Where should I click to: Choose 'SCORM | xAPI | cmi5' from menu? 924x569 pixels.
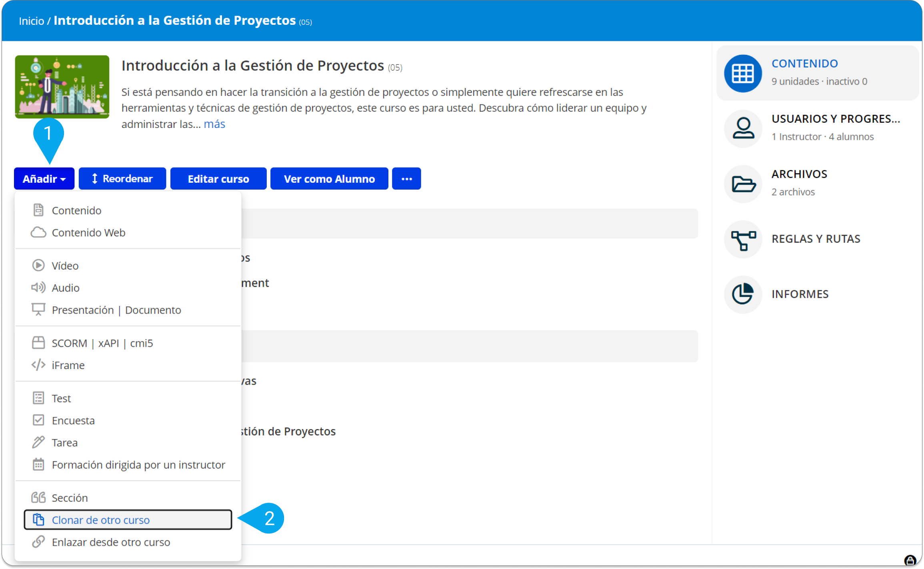pyautogui.click(x=102, y=343)
